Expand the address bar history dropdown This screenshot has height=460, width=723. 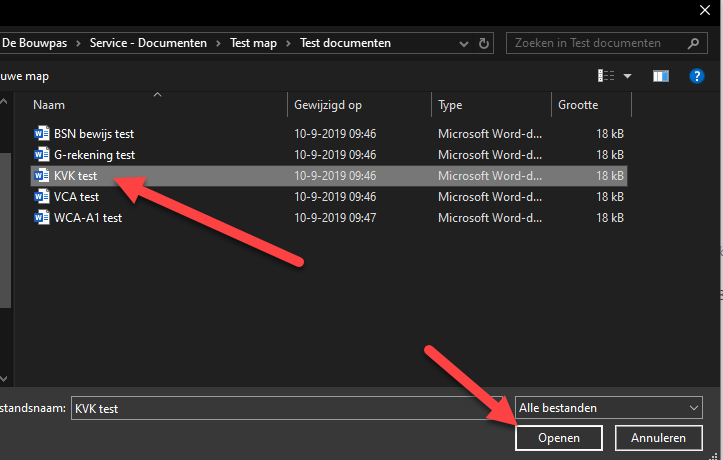click(x=460, y=43)
